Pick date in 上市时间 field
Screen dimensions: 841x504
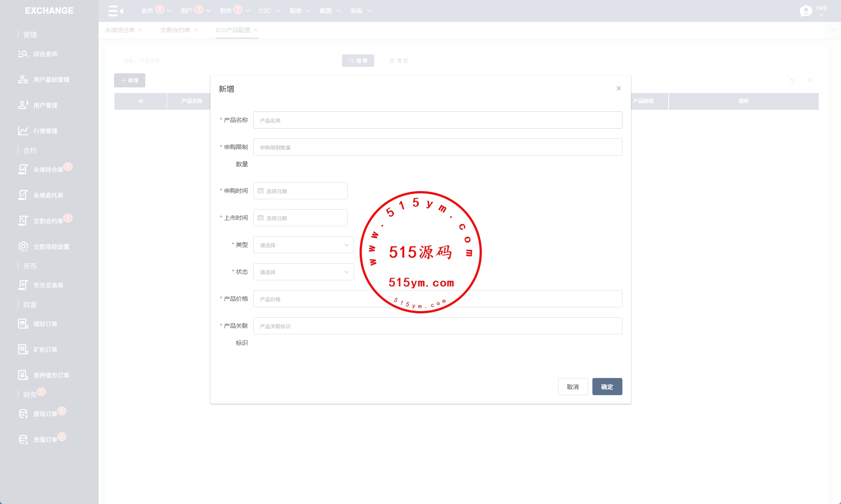point(300,218)
